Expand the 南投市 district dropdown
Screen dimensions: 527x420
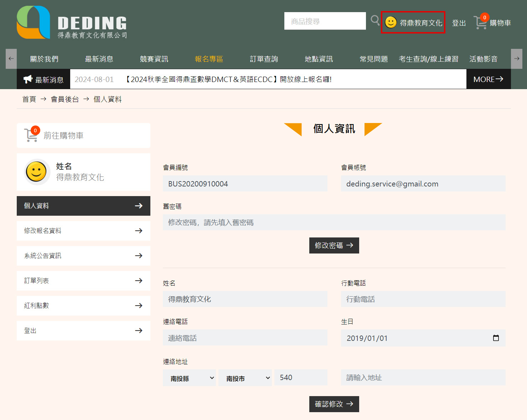[245, 378]
